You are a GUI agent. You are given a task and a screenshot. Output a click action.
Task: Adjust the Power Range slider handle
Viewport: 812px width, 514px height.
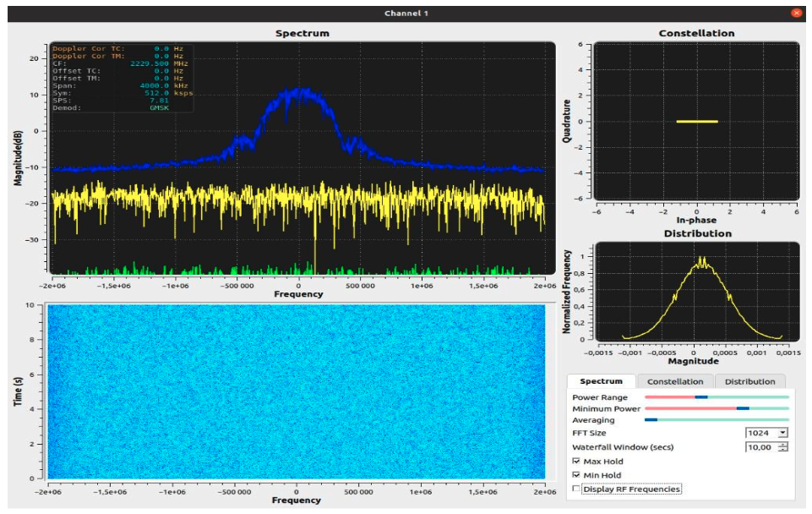coord(701,397)
